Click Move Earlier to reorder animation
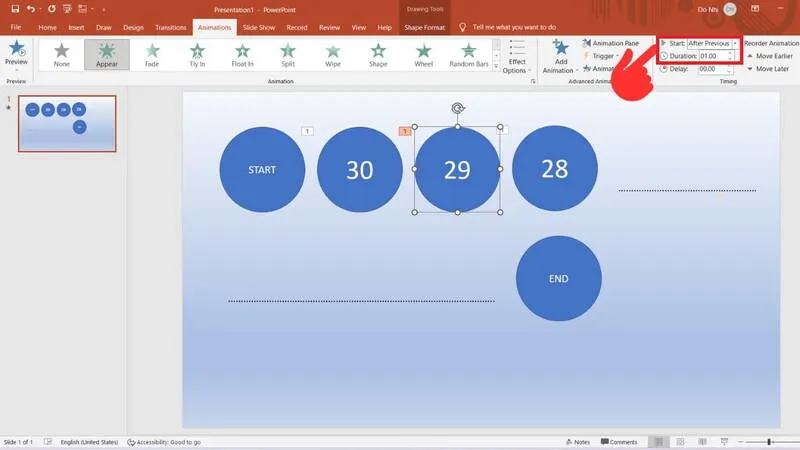 point(771,56)
